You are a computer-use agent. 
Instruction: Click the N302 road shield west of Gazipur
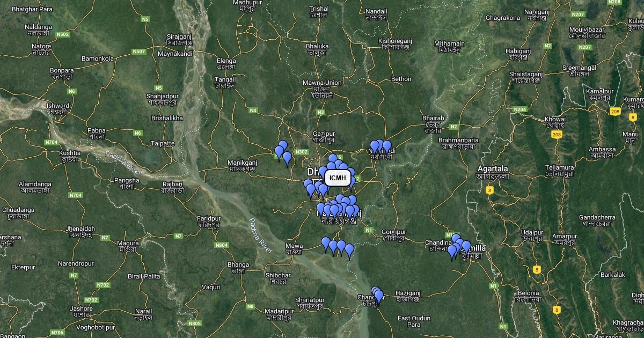tap(302, 152)
